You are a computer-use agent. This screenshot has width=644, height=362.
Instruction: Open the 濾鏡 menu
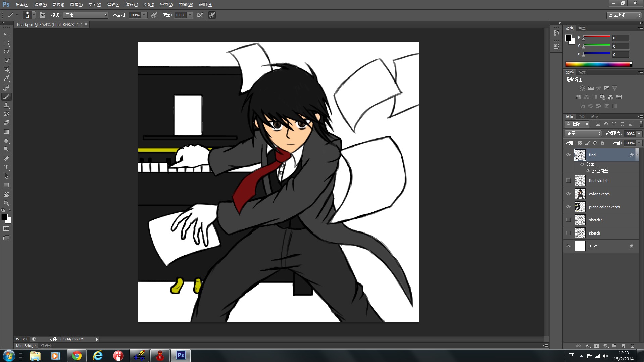tap(132, 5)
